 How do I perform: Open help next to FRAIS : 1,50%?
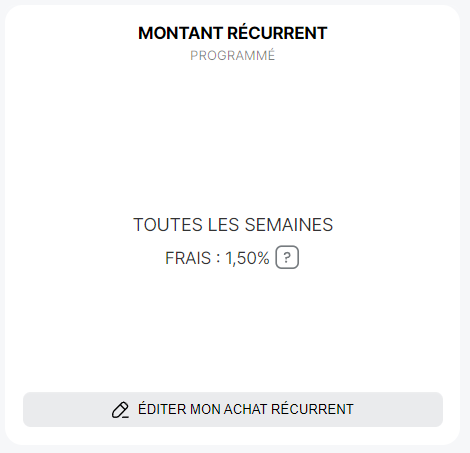(x=287, y=257)
